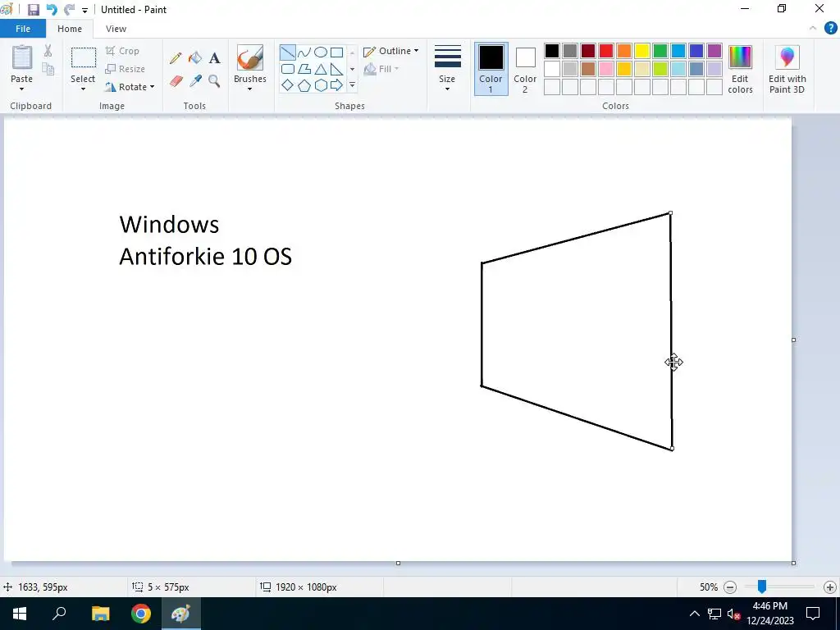Open the Brushes dropdown arrow
This screenshot has width=840, height=630.
[249, 89]
